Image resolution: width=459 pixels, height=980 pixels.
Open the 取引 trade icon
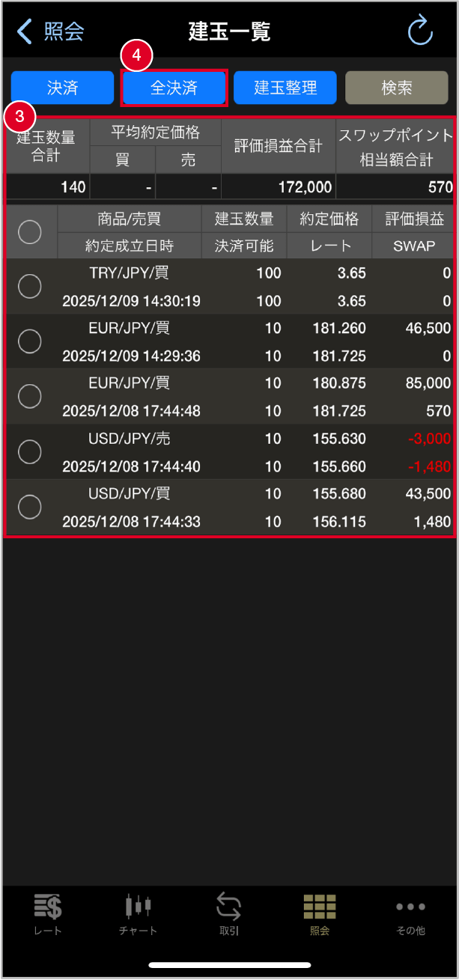pyautogui.click(x=229, y=907)
